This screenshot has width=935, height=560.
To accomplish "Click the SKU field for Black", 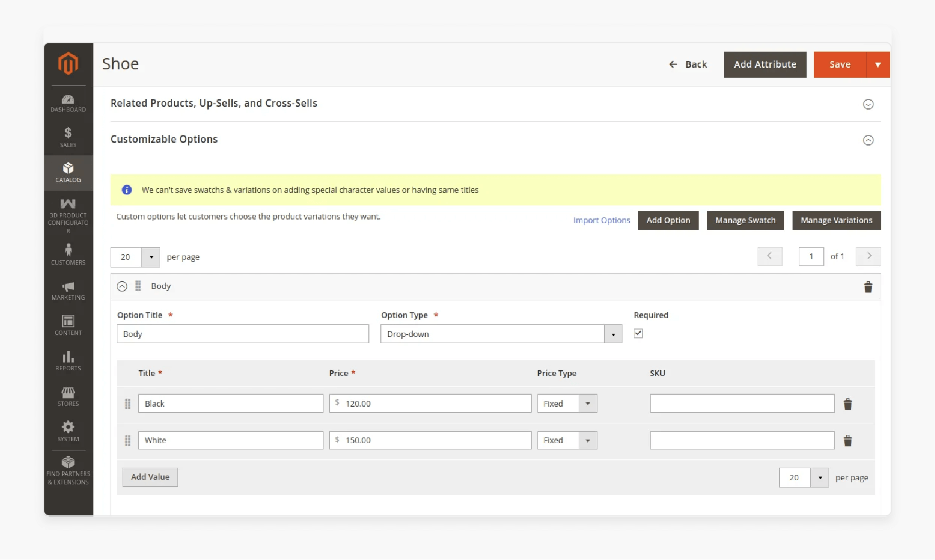I will pyautogui.click(x=742, y=404).
